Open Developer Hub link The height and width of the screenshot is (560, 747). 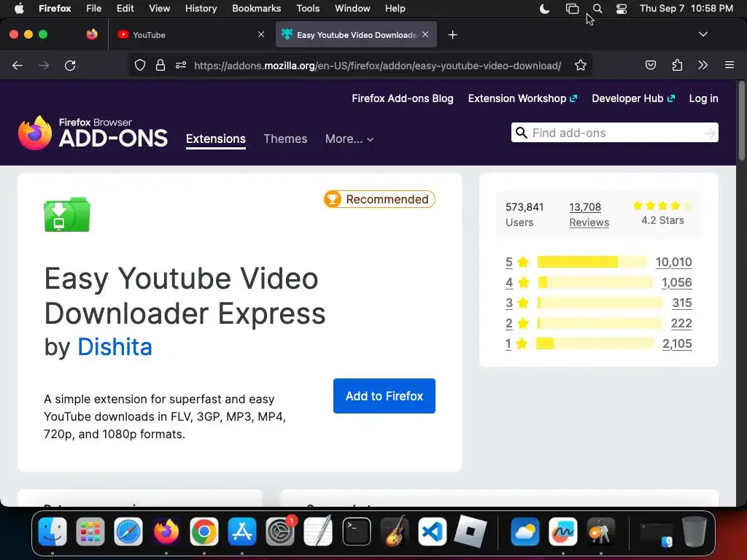(633, 98)
